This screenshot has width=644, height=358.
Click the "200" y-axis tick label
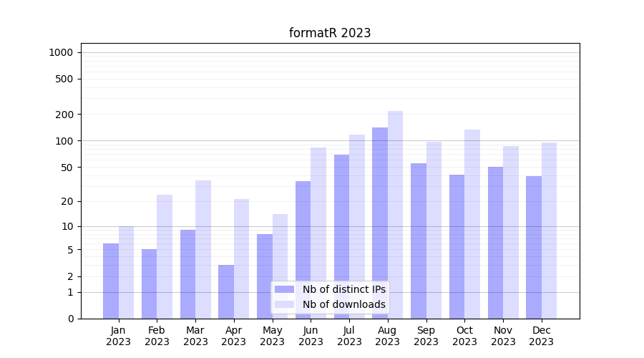click(65, 115)
